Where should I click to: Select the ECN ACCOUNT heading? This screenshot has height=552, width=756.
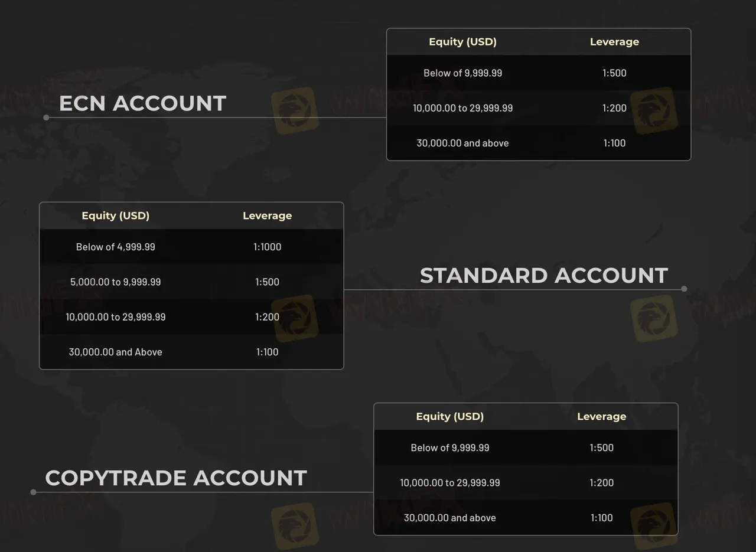pyautogui.click(x=142, y=103)
